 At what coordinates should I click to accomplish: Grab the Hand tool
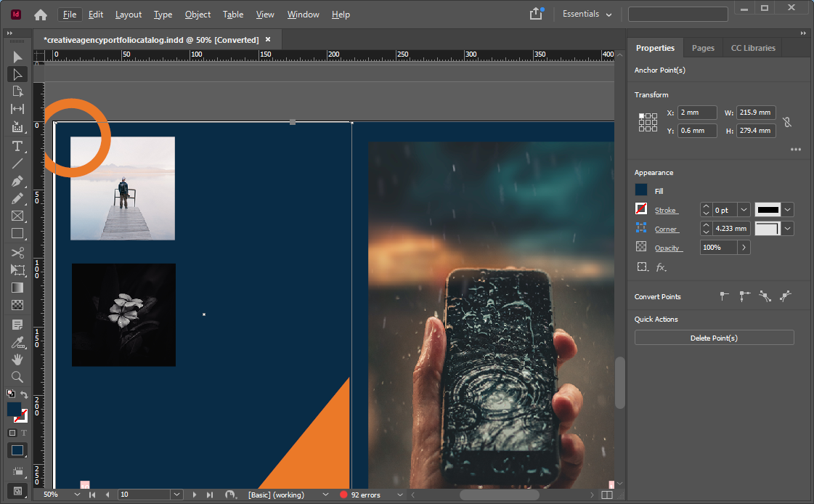coord(17,359)
